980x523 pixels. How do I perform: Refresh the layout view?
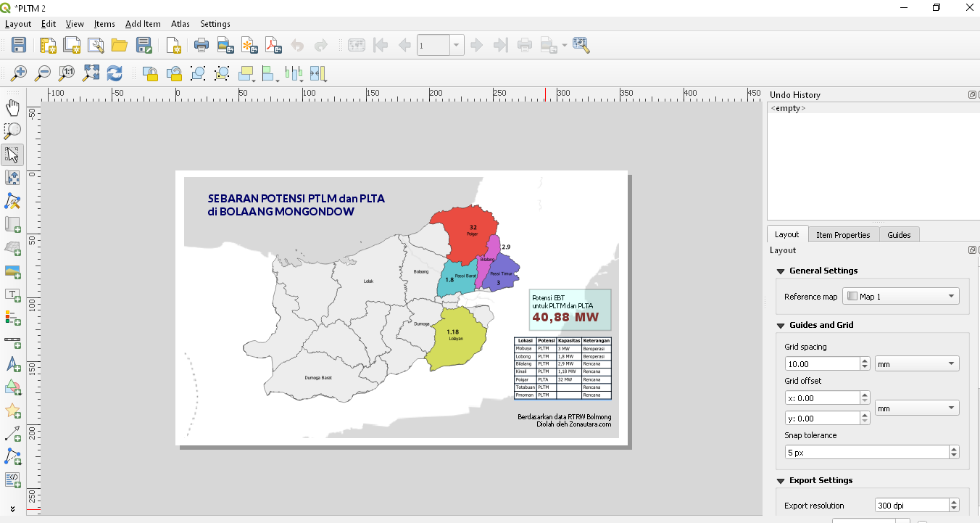click(115, 73)
